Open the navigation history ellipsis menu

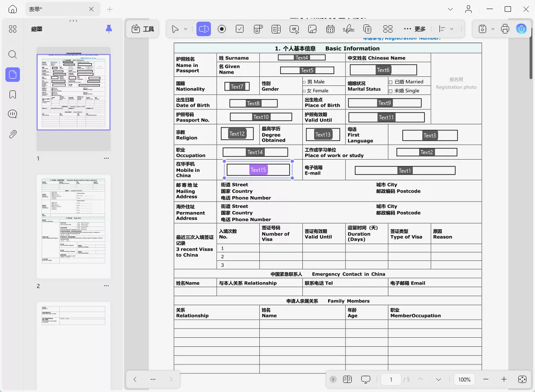coord(153,379)
